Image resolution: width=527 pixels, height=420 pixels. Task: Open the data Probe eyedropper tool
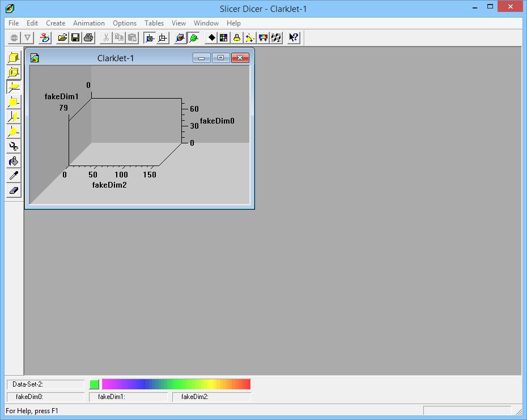click(x=13, y=175)
